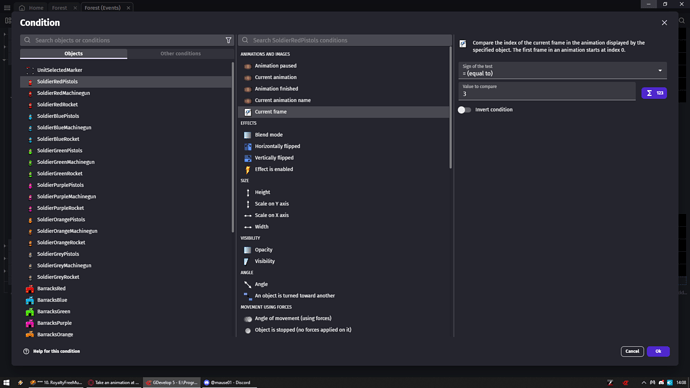Pick the Effect is enabled icon
This screenshot has height=388, width=690.
(248, 169)
